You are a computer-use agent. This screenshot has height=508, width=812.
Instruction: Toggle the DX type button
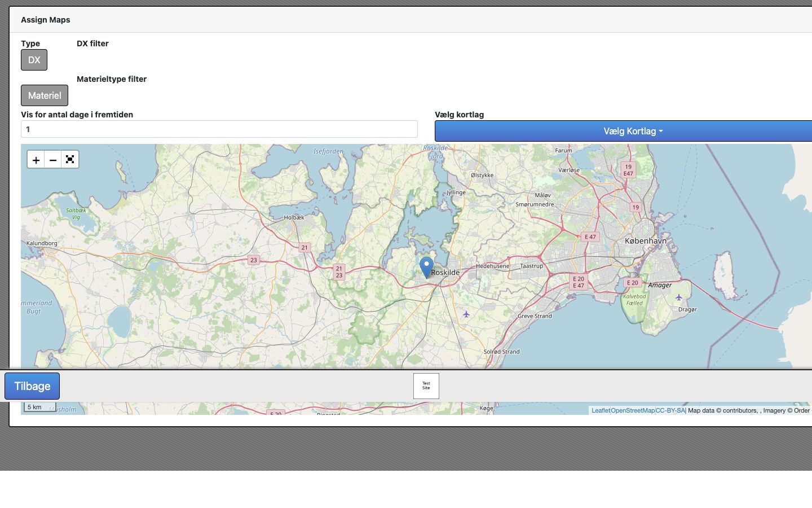tap(34, 60)
